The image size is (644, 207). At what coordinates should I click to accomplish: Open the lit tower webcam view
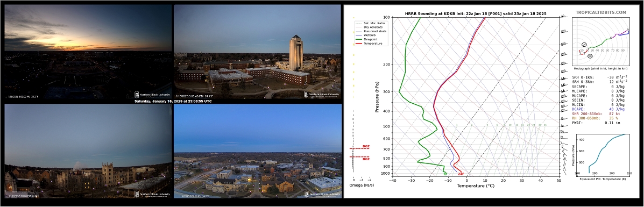point(257,51)
